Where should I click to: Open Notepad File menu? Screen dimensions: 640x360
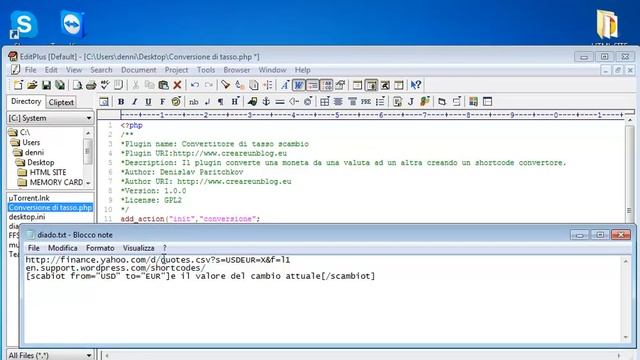[33, 248]
